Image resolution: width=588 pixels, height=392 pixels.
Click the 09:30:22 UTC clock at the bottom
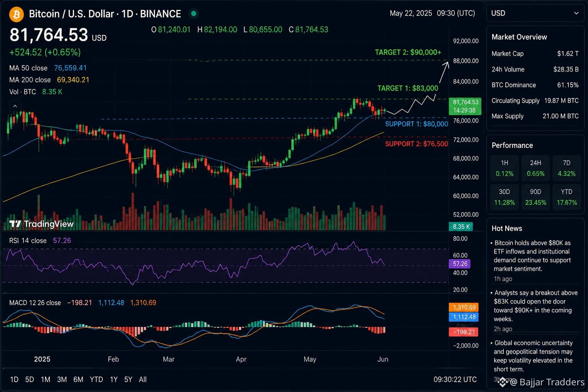[x=455, y=379]
